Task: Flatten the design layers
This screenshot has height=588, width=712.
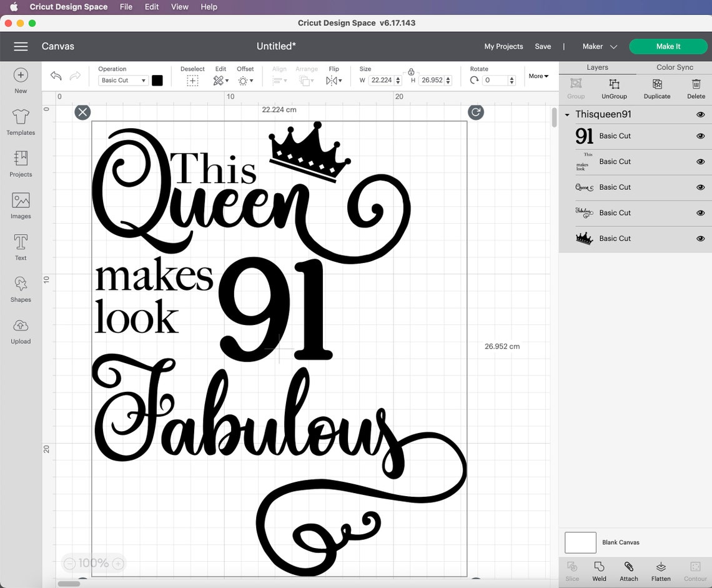Action: click(661, 570)
